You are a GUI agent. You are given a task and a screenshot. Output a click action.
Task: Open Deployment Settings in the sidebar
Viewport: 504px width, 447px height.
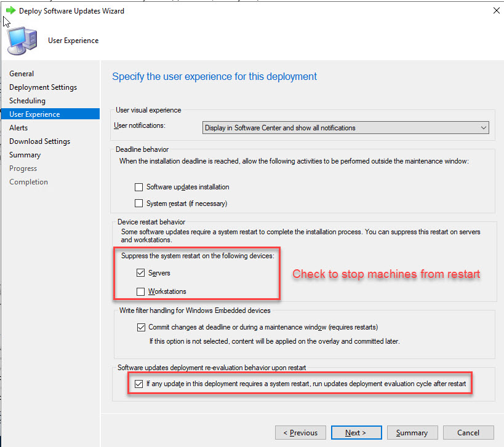[43, 87]
